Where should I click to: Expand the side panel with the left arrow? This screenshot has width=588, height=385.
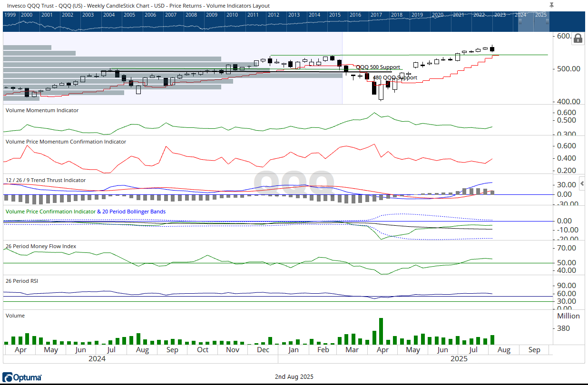coord(582,183)
